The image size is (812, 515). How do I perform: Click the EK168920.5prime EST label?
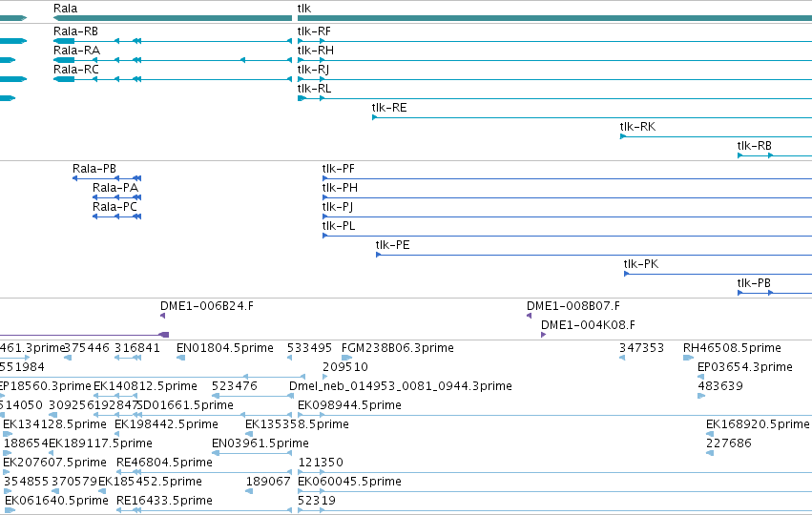(x=758, y=424)
